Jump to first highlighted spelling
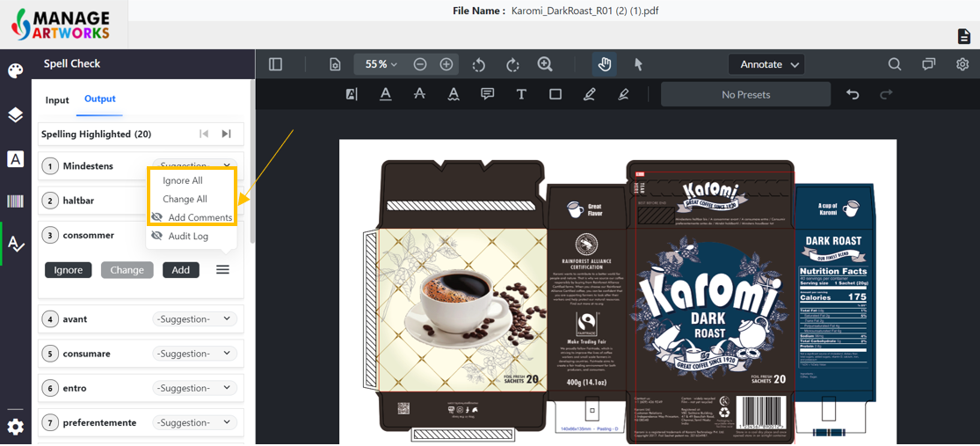The height and width of the screenshot is (446, 980). tap(204, 134)
